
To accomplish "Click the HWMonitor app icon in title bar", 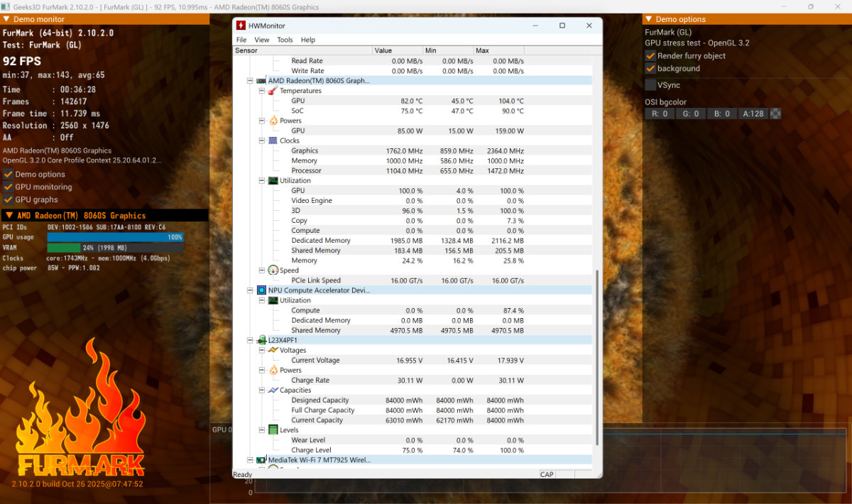I will tap(241, 26).
